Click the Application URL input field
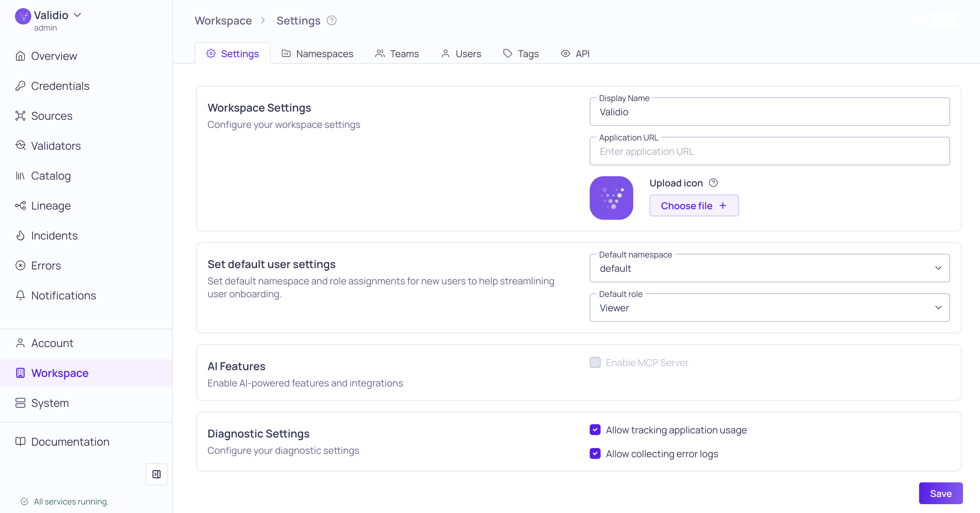This screenshot has height=513, width=980. click(769, 151)
